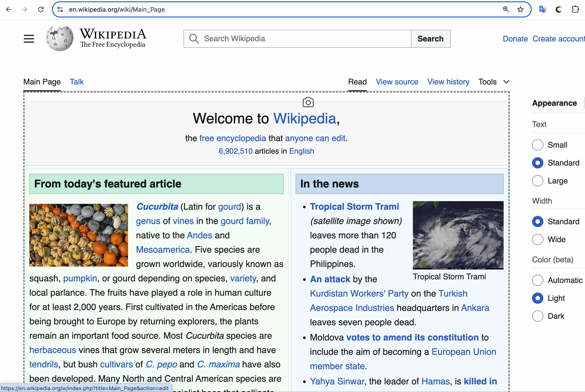Select Standard width option
Viewport: 585px width, 392px height.
(537, 222)
